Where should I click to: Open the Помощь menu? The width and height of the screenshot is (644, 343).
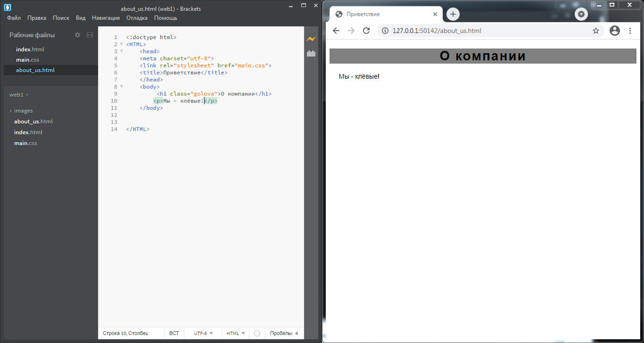point(166,18)
